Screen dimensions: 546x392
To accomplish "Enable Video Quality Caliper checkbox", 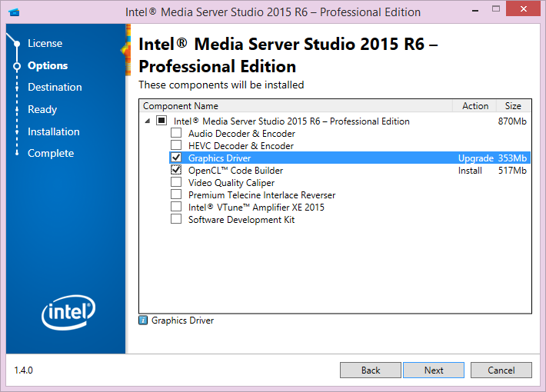I will tap(176, 182).
